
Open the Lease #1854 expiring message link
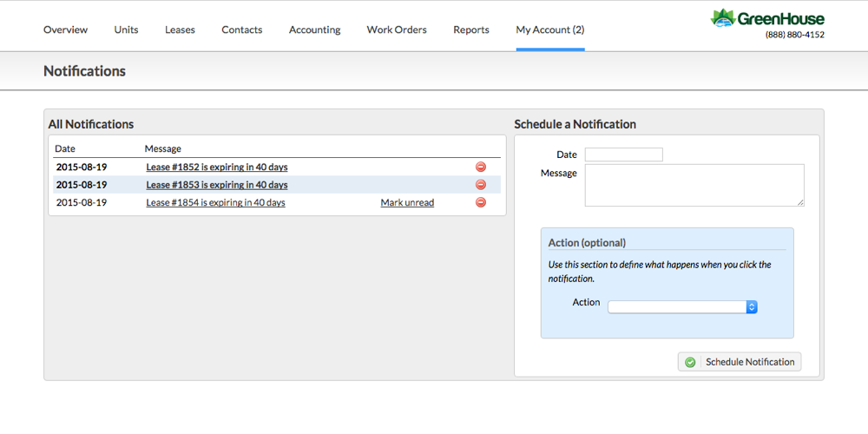(x=215, y=202)
